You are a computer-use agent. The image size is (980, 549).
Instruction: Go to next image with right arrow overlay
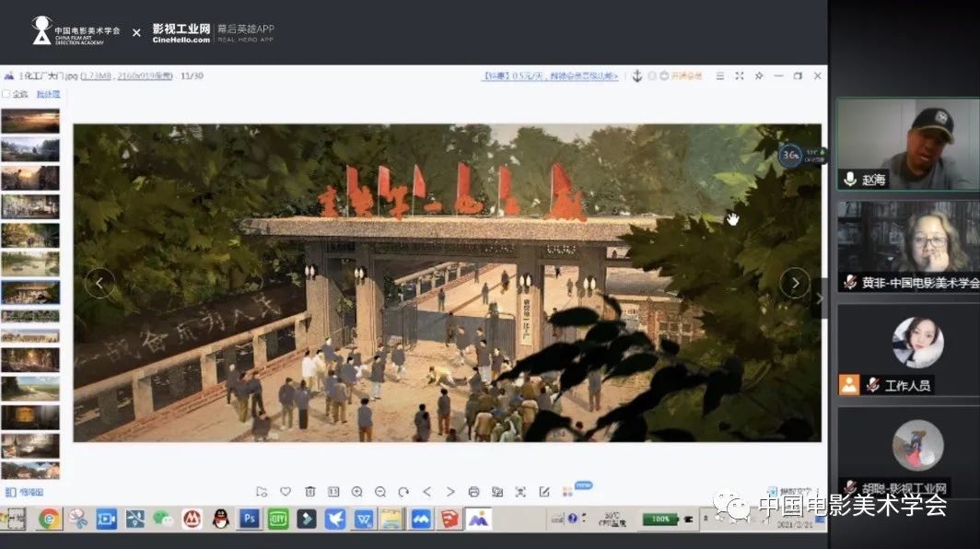795,283
